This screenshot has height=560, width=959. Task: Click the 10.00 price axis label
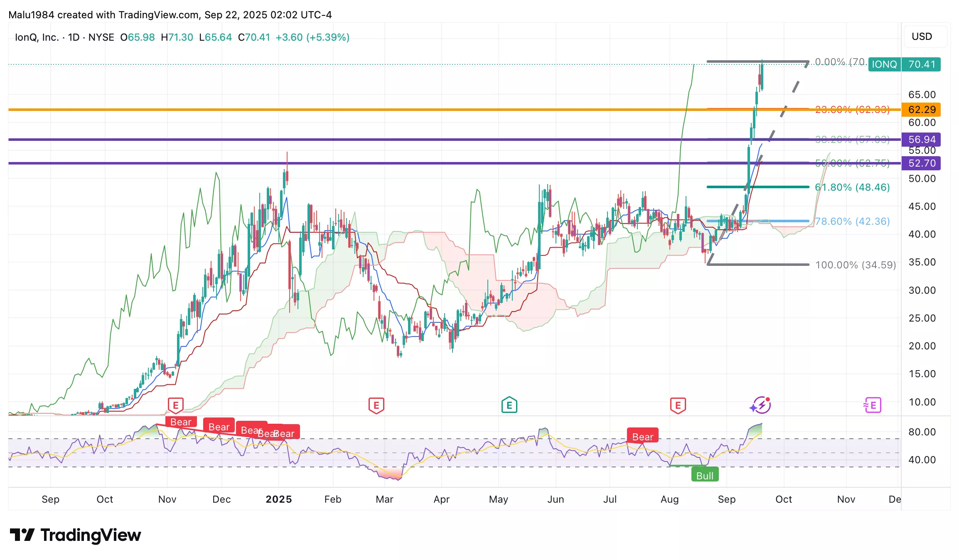pyautogui.click(x=922, y=402)
